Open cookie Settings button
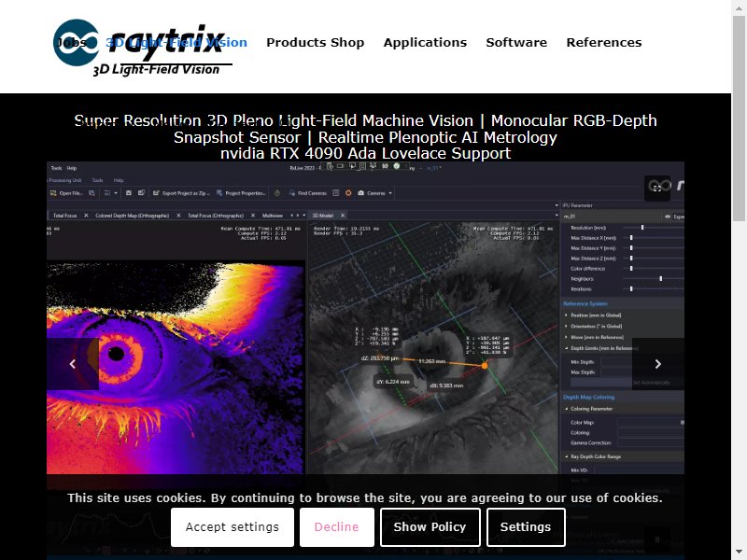Image resolution: width=747 pixels, height=560 pixels. pyautogui.click(x=526, y=527)
